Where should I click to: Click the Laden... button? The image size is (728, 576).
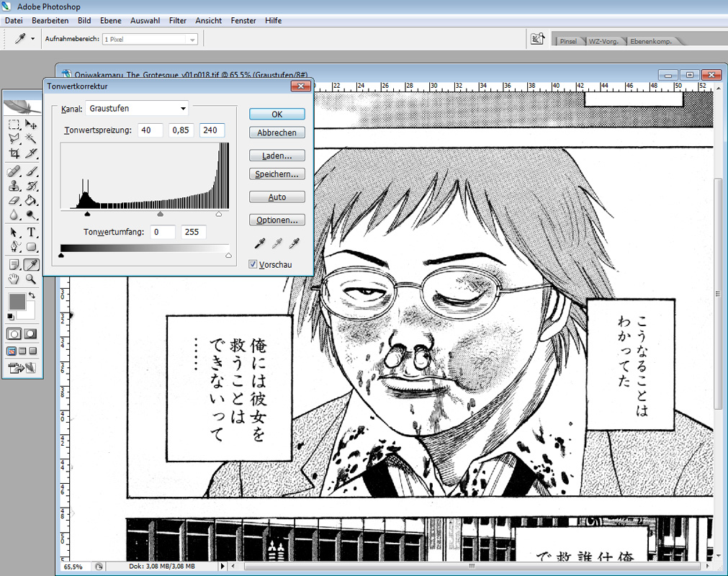[x=277, y=156]
